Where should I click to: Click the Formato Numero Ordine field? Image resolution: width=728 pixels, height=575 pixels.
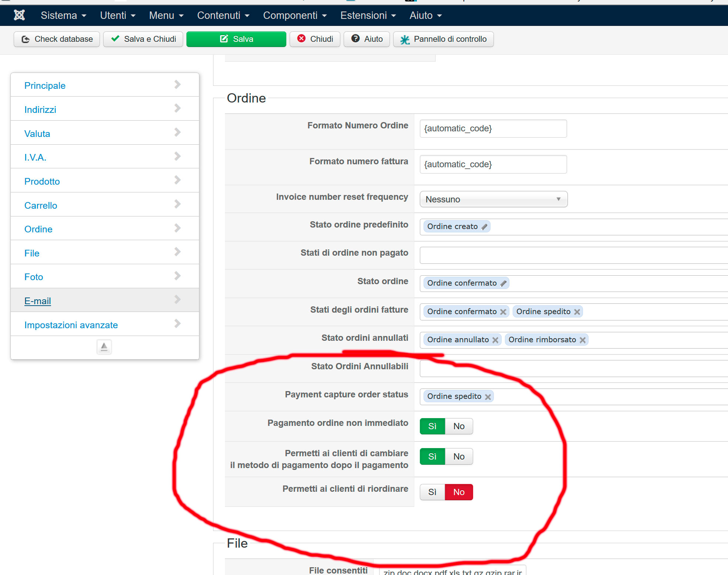[x=493, y=129]
